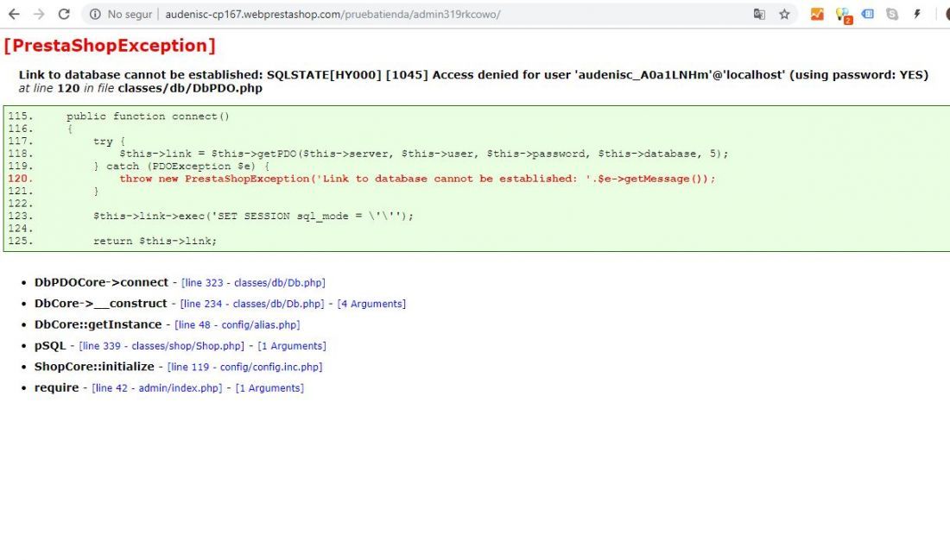Open the lightbulb extension with badge 2
Image resolution: width=950 pixels, height=560 pixels.
(844, 15)
